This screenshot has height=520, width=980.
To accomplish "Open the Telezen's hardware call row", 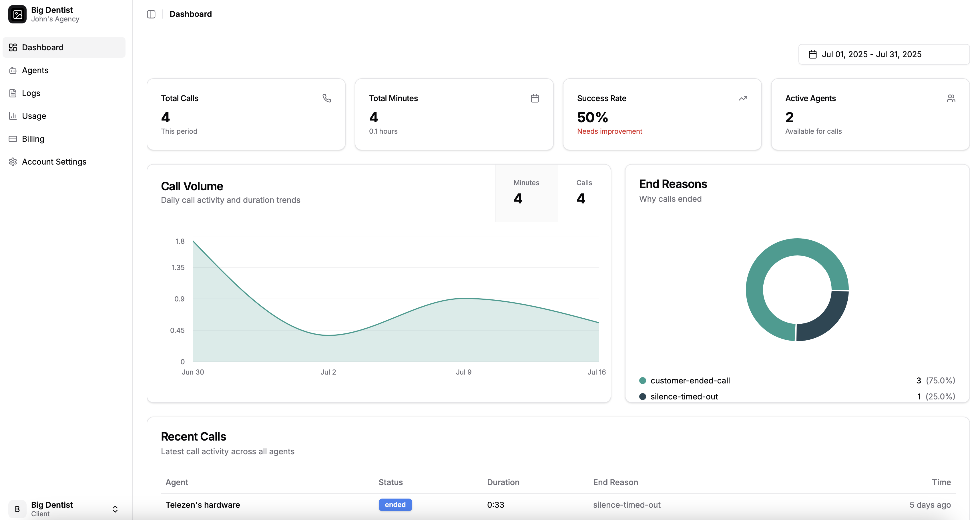I will [203, 505].
